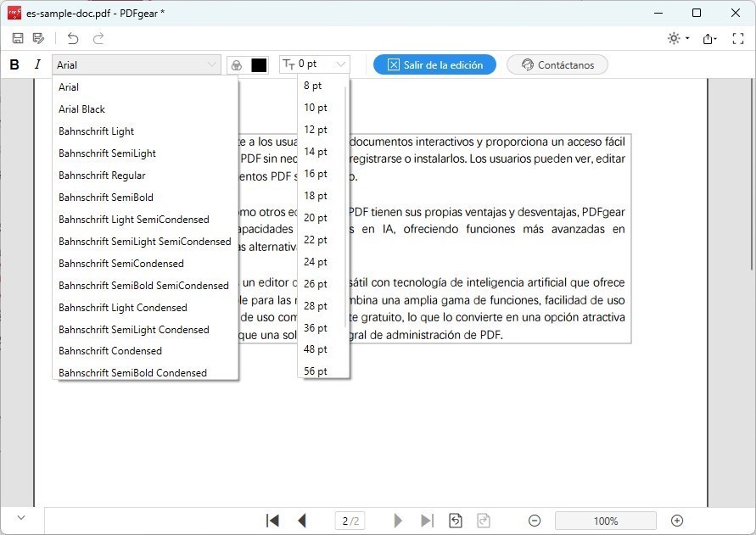Redo the last edit
This screenshot has height=535, width=756.
pyautogui.click(x=98, y=38)
